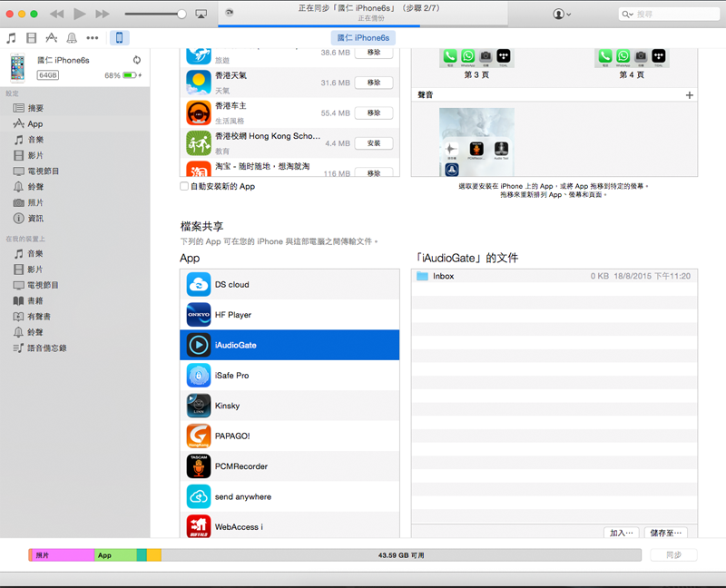Select the Inbox folder in documents
This screenshot has height=588, width=726.
tap(554, 276)
